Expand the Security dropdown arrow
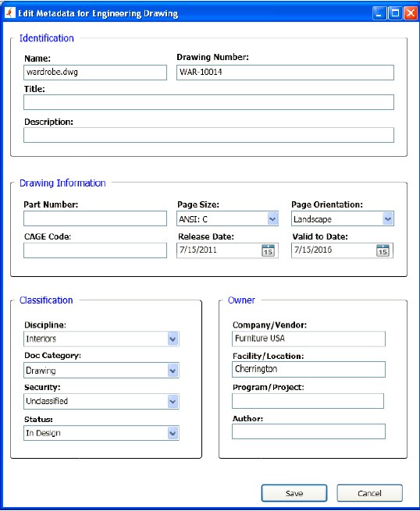Image resolution: width=420 pixels, height=511 pixels. [x=173, y=402]
